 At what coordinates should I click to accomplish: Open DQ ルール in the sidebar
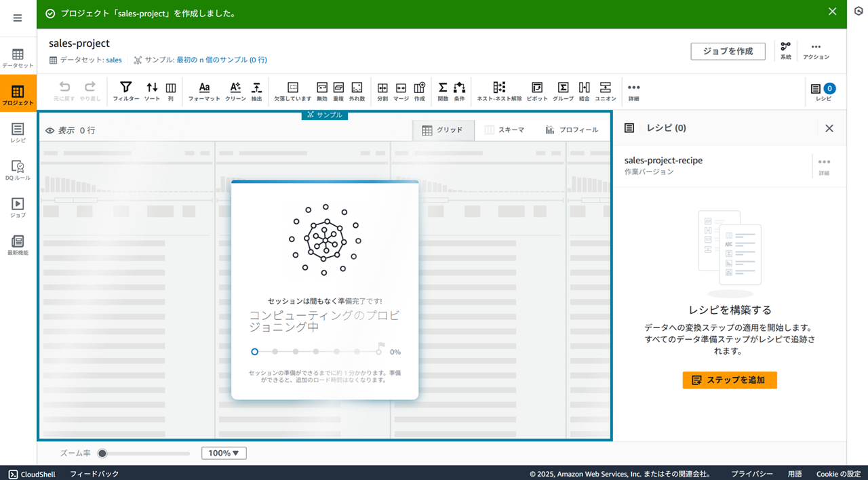(x=18, y=170)
